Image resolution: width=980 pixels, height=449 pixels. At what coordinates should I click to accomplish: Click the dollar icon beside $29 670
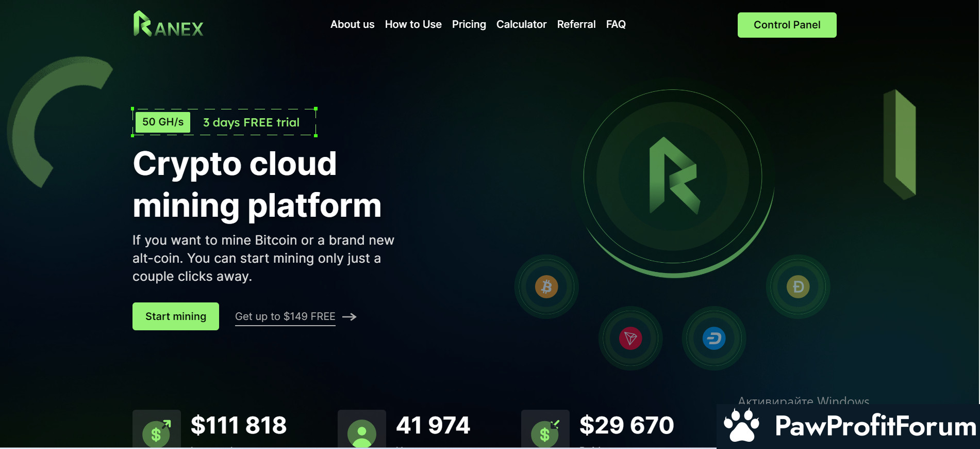pyautogui.click(x=545, y=431)
